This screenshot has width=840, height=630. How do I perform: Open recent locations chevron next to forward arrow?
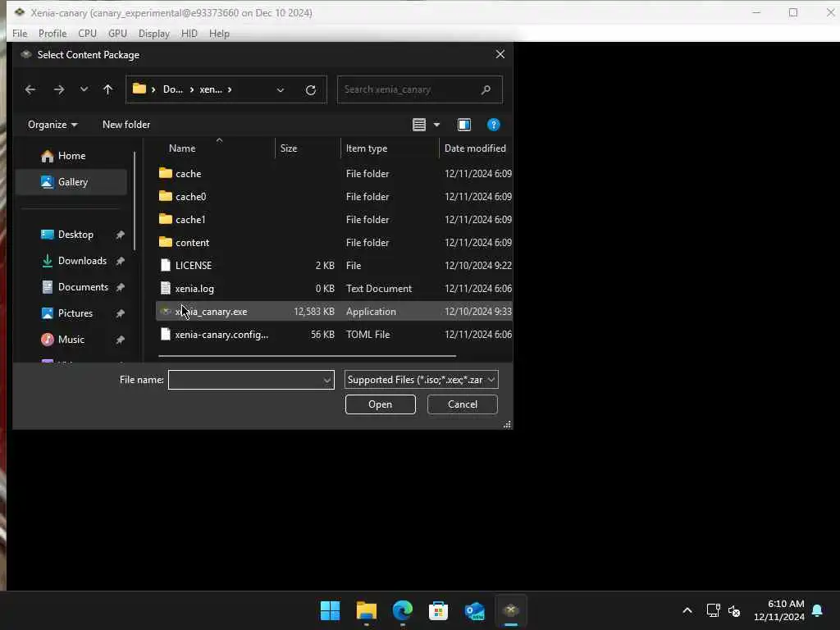click(84, 89)
